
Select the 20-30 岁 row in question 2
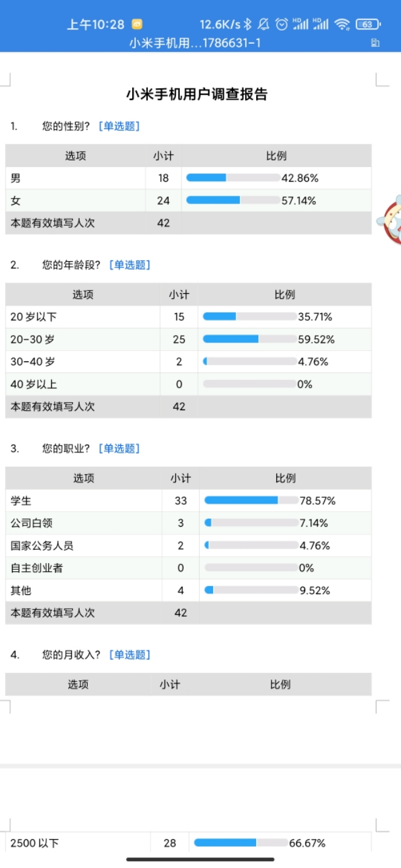[75, 339]
